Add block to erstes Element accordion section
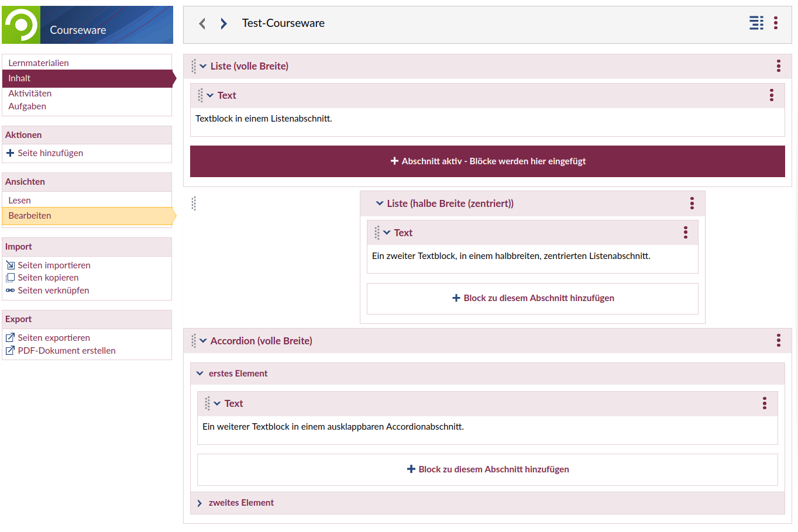This screenshot has height=532, width=798. pos(487,469)
